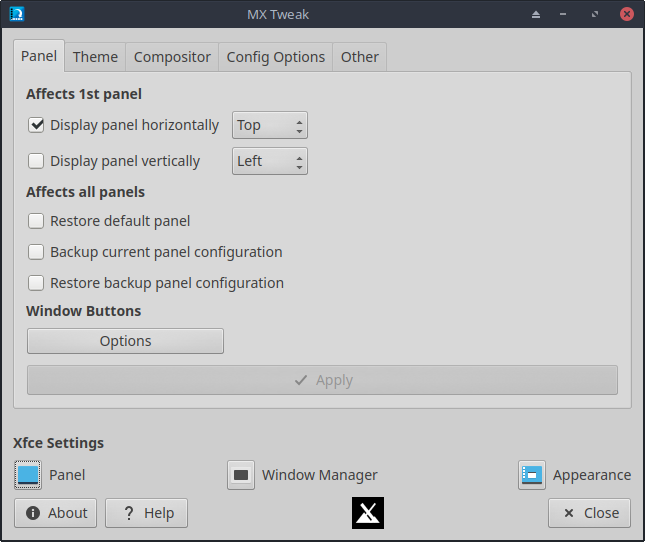This screenshot has height=542, width=645.
Task: Open the Left position dropdown
Action: [270, 161]
